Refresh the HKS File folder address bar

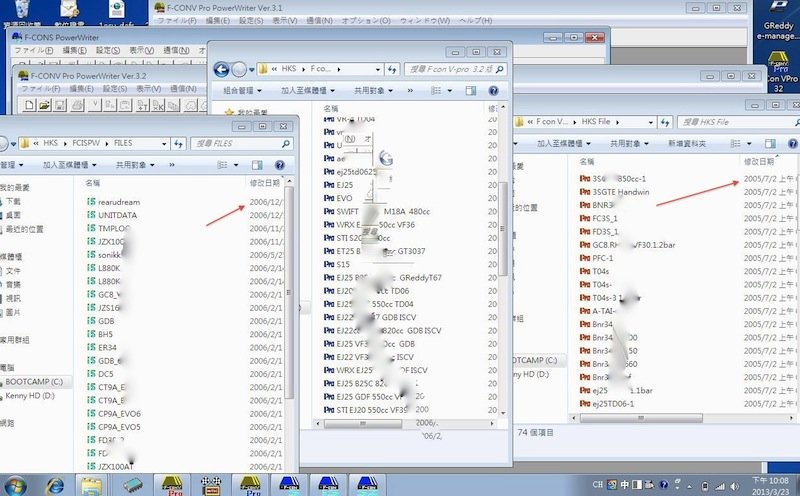(664, 122)
